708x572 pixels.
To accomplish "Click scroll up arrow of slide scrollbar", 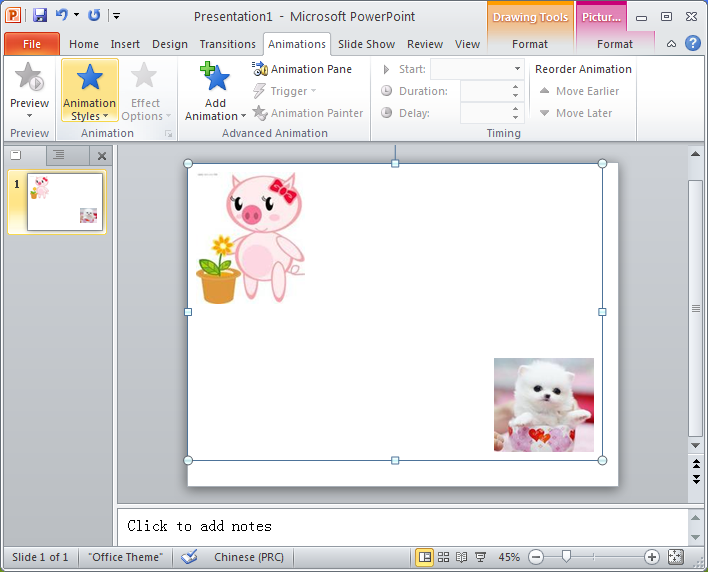I will coord(695,154).
